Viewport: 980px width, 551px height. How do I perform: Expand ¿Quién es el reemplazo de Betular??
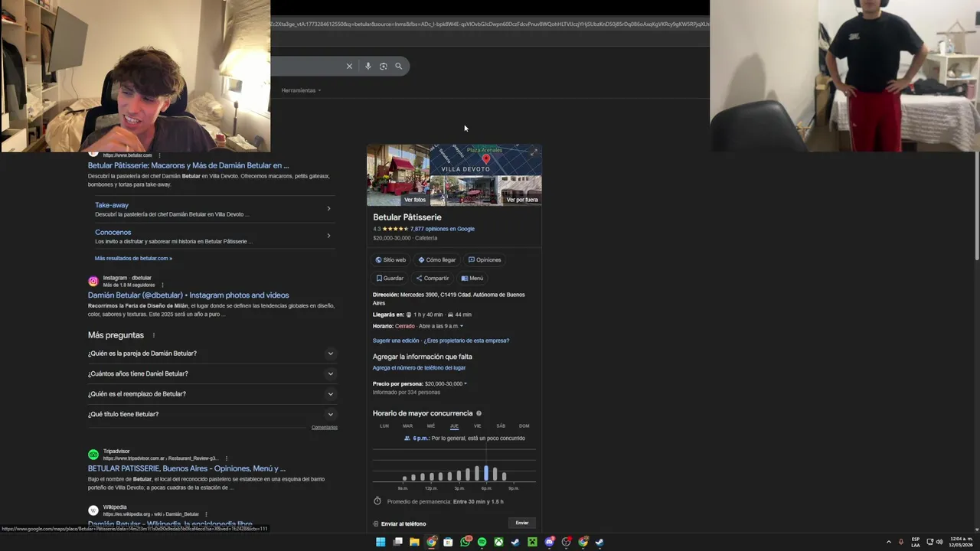click(x=211, y=394)
